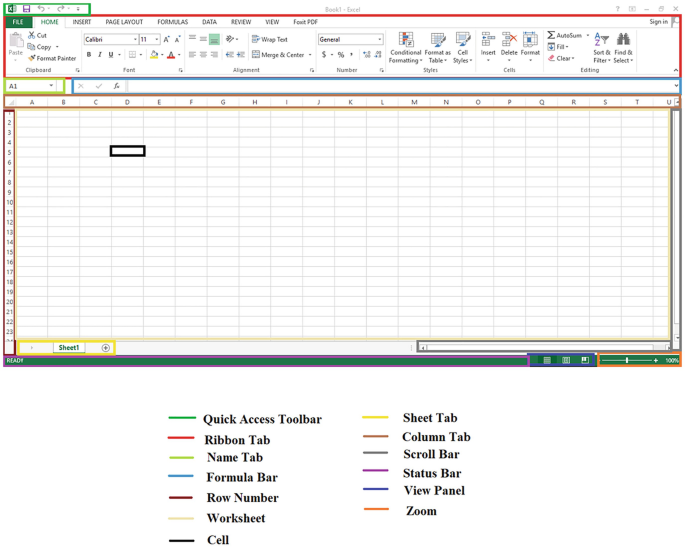Expand the Name Box dropdown arrow
Screen dimensions: 685x548
pos(51,86)
